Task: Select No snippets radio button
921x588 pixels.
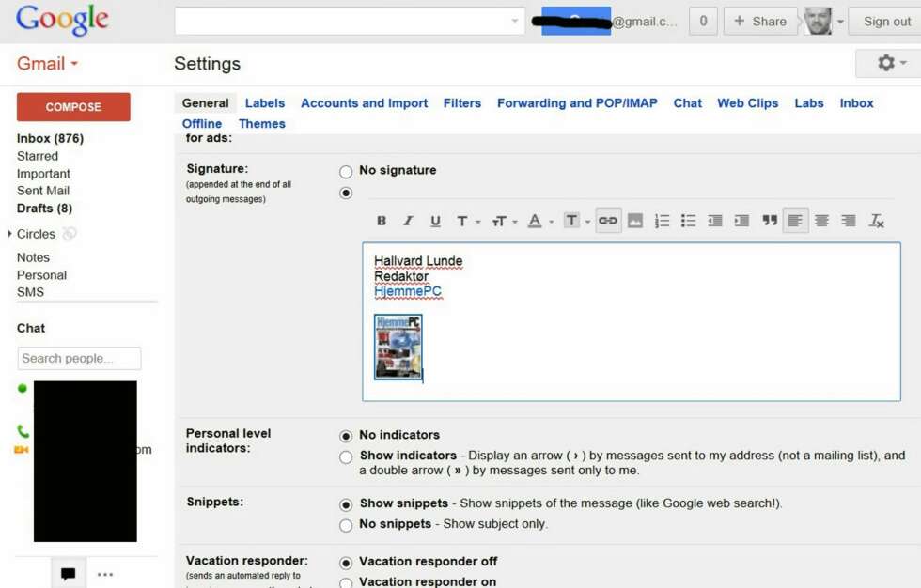Action: pos(346,525)
